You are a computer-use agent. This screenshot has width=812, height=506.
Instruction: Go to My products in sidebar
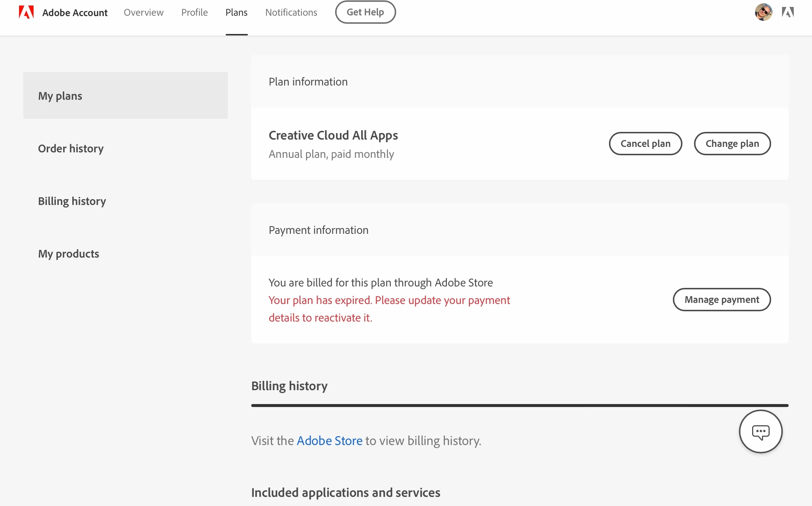(69, 254)
